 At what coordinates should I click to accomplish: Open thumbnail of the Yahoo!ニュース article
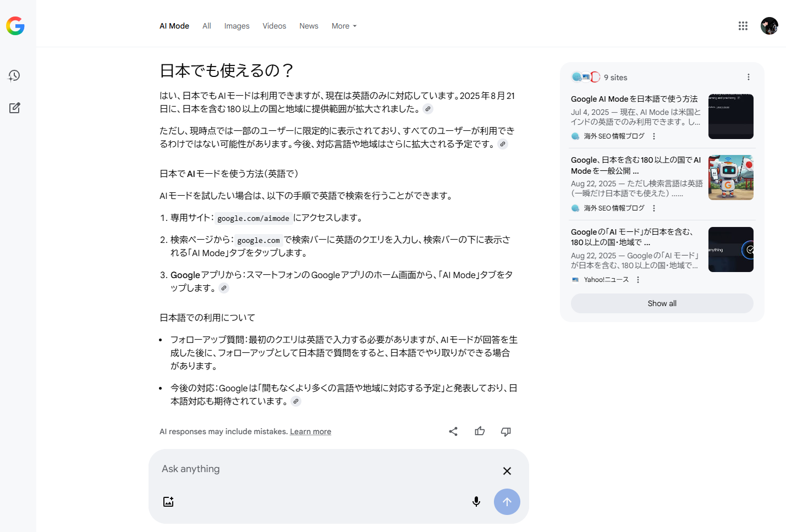point(731,250)
